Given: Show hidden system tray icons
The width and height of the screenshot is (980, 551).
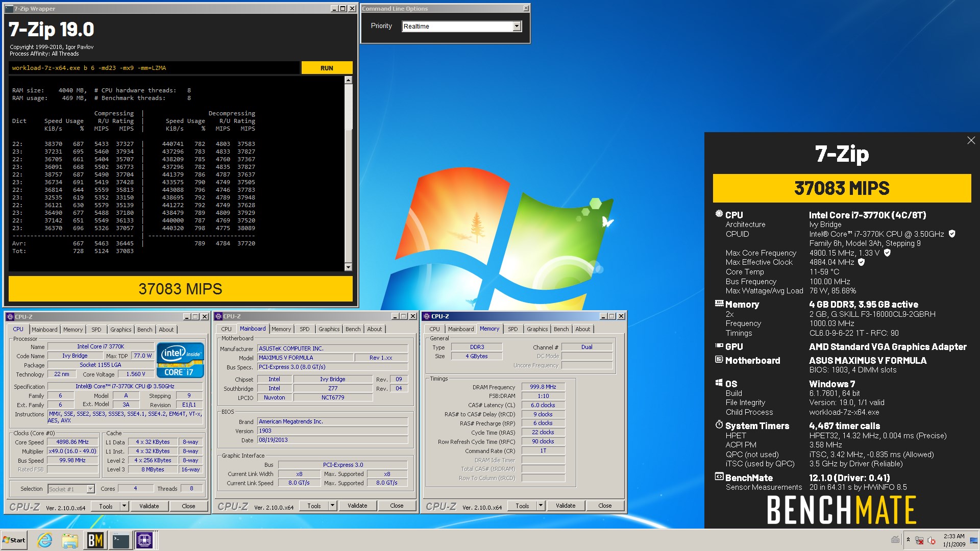Looking at the screenshot, I should (908, 540).
